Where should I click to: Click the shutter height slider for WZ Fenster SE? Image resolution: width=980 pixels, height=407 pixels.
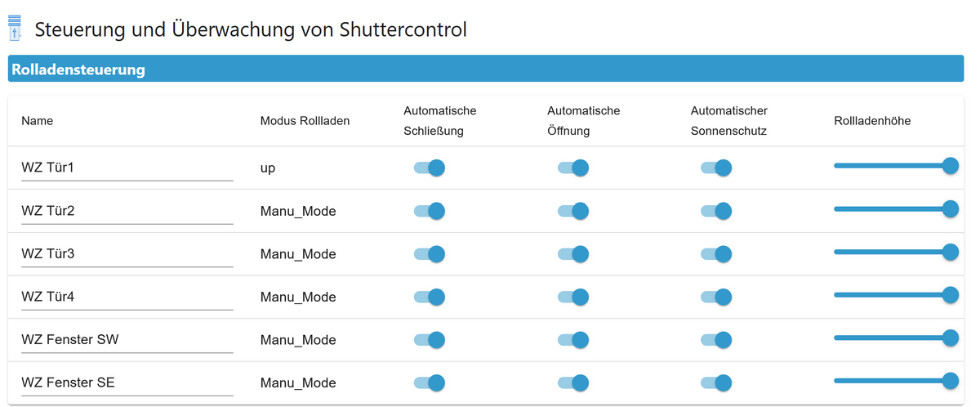point(892,380)
